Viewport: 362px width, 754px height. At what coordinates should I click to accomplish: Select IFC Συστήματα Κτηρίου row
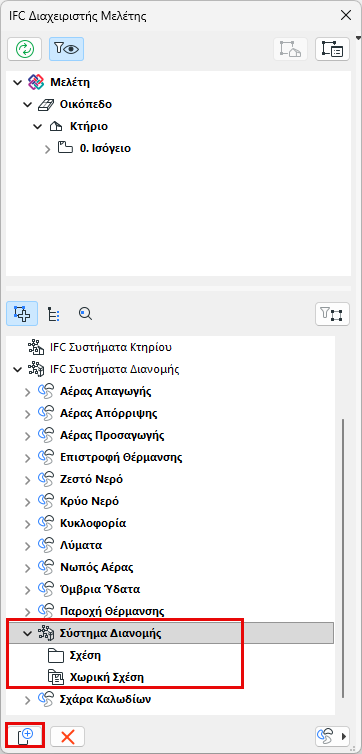click(171, 347)
